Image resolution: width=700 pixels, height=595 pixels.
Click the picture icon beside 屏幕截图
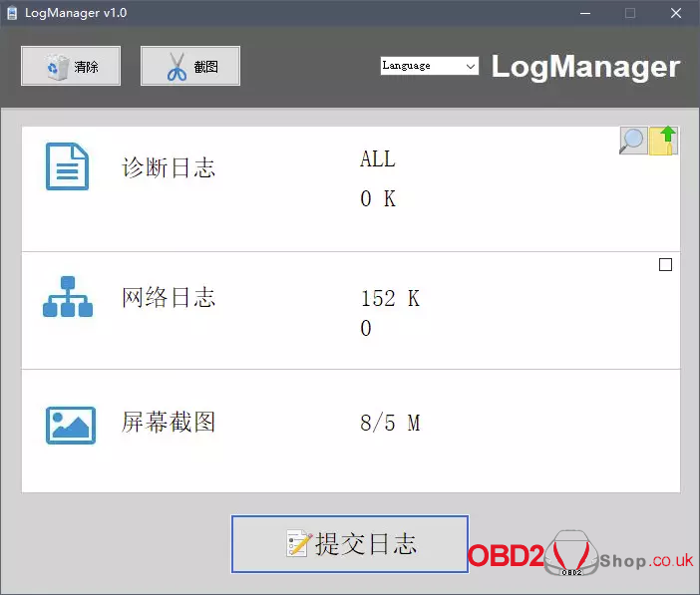tap(70, 425)
